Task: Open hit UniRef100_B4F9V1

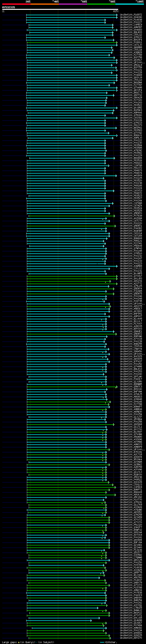Action: pos(131,314)
